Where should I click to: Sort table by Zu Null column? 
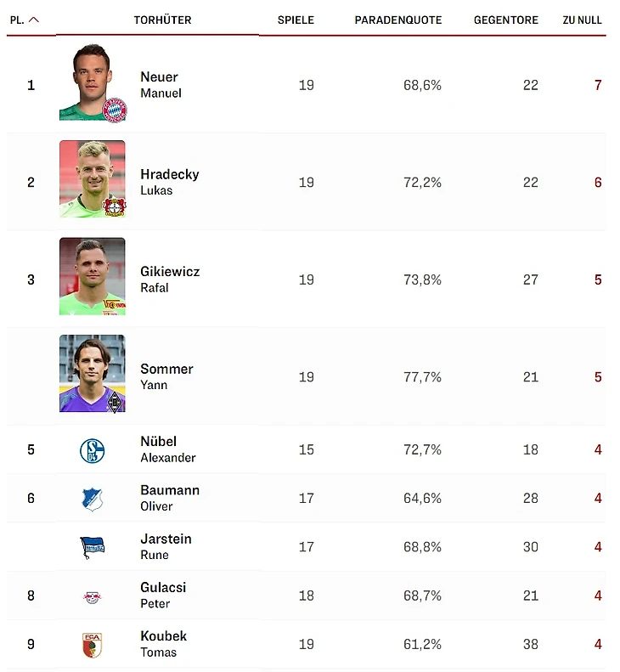[582, 20]
